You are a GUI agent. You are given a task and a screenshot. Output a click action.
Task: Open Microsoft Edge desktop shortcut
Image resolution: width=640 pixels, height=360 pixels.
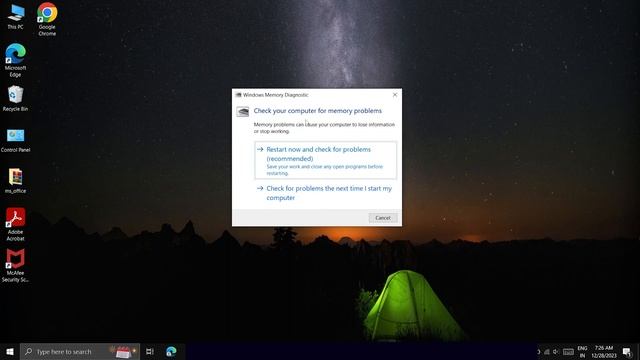[x=16, y=60]
